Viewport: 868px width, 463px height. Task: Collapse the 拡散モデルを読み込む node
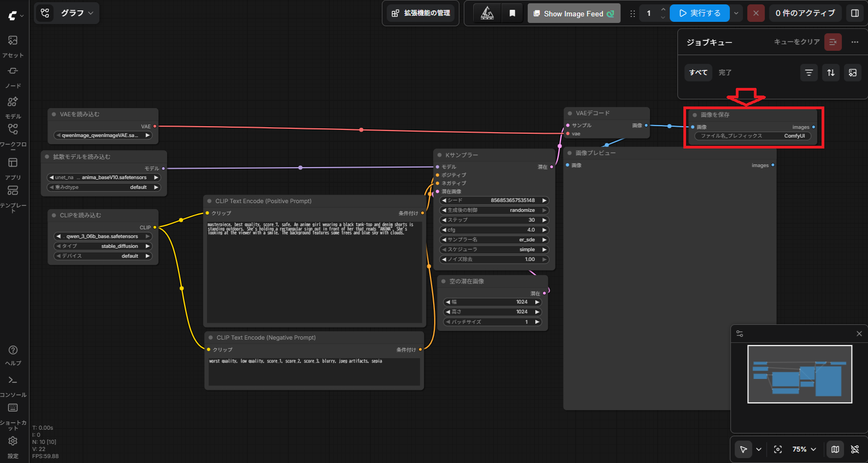tap(47, 157)
